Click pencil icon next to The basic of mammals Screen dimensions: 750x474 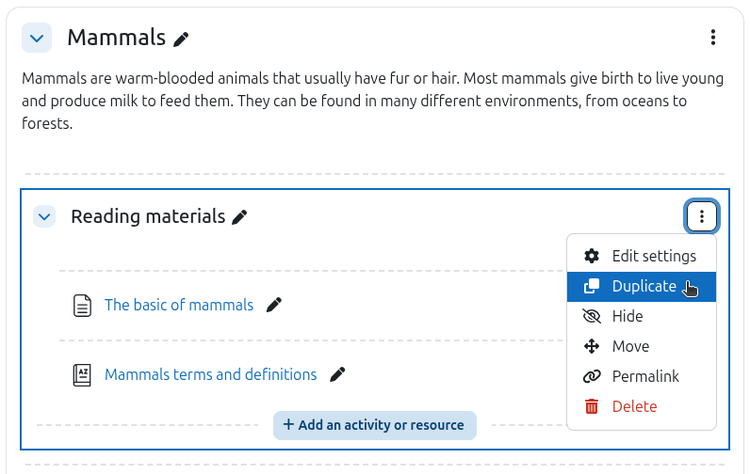pyautogui.click(x=274, y=305)
